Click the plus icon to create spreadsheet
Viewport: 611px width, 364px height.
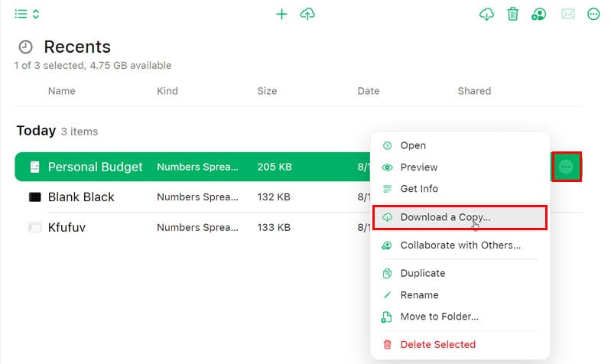(281, 14)
